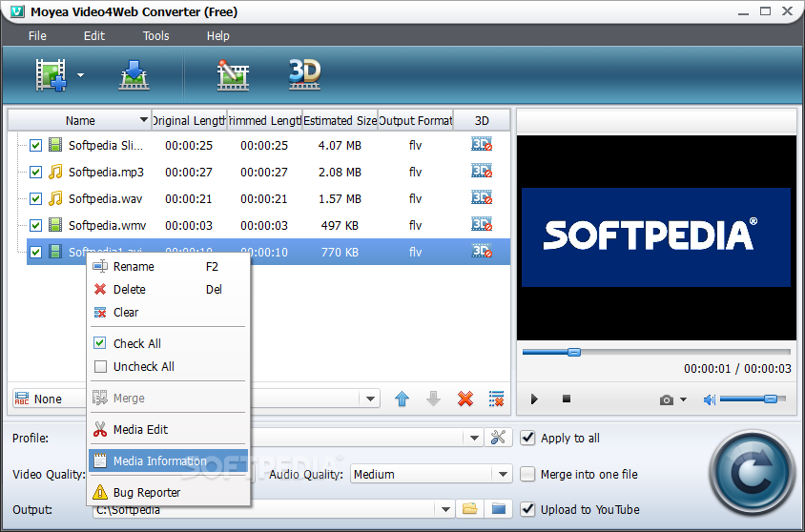
Task: Choose Delete from the context menu
Action: click(168, 289)
